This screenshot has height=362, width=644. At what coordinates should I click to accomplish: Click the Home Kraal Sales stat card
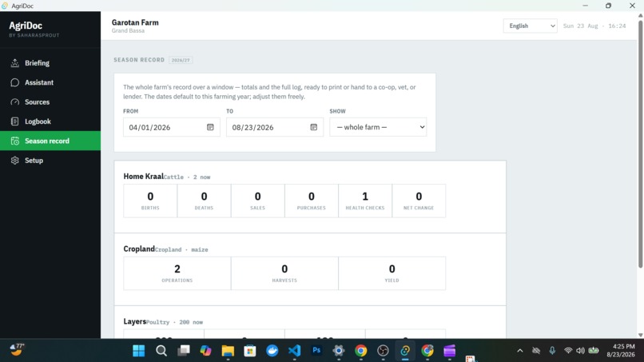[257, 201]
